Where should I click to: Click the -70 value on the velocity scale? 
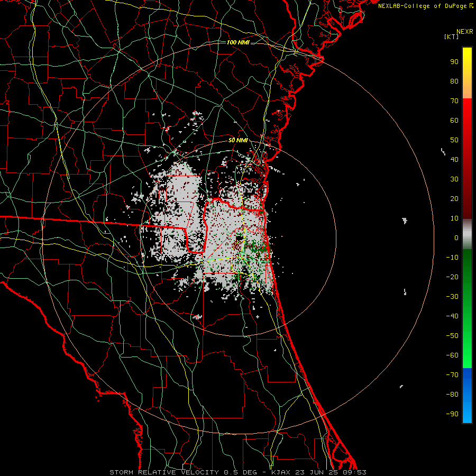pos(452,375)
